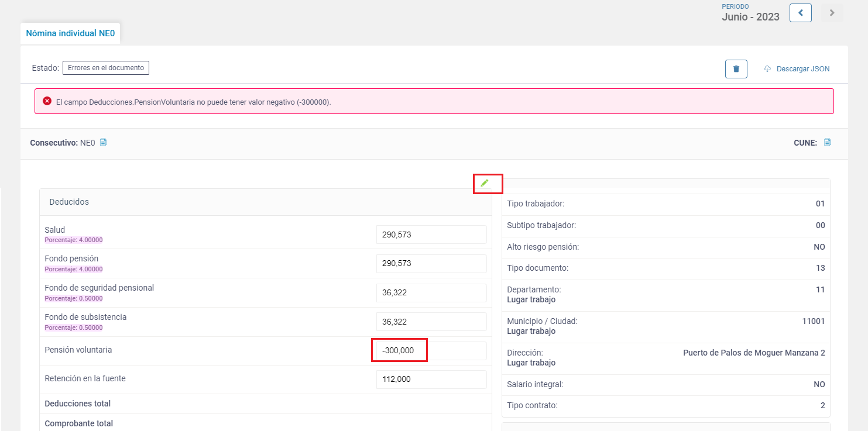Click the Deducciones total row label
The height and width of the screenshot is (431, 868).
point(78,404)
